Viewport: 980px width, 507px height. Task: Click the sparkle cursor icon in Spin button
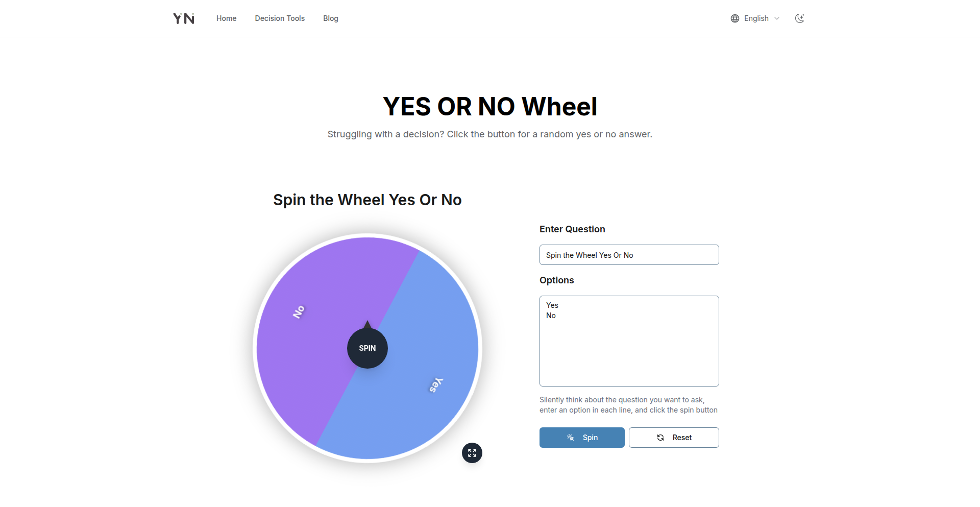pos(571,438)
